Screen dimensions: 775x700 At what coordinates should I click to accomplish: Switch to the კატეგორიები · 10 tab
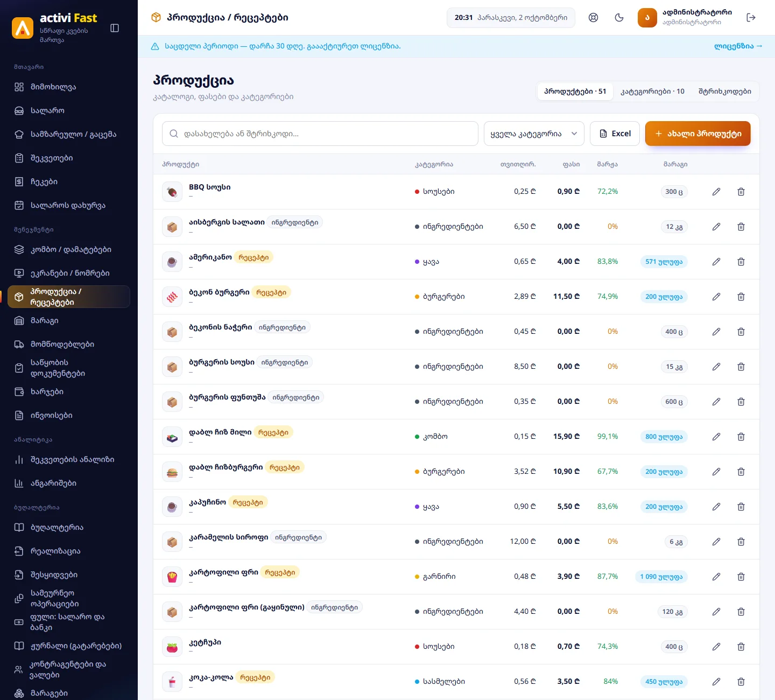(x=652, y=92)
